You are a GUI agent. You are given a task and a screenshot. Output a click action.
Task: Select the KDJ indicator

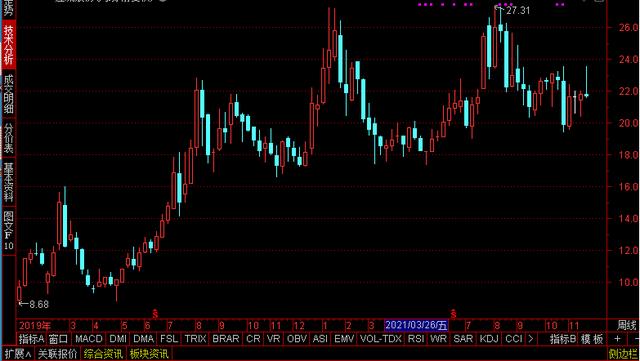click(489, 339)
